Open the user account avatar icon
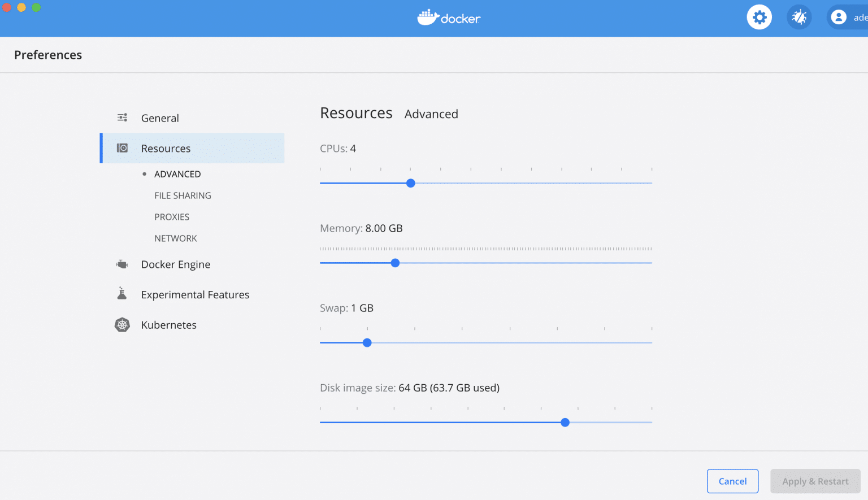 [839, 18]
